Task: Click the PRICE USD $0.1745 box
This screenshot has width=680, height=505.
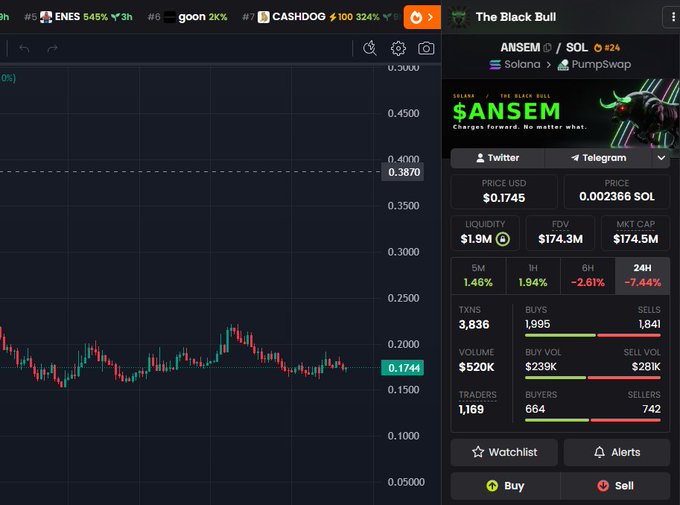Action: pos(504,191)
